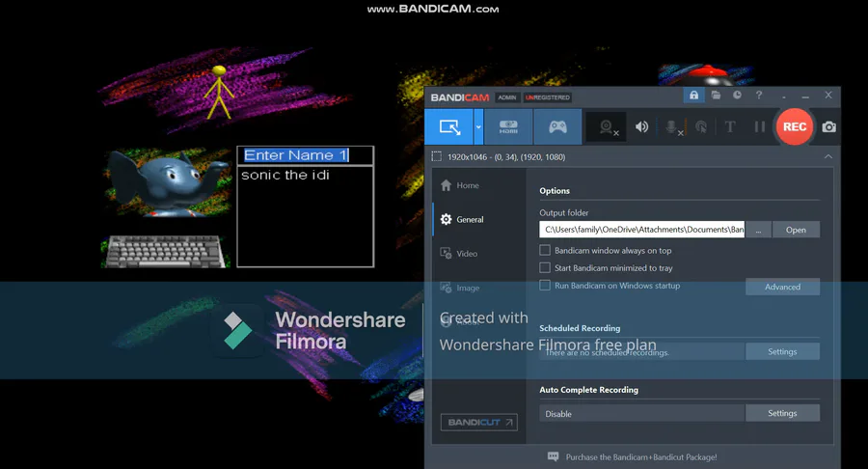Switch to game recording mode

pyautogui.click(x=557, y=126)
